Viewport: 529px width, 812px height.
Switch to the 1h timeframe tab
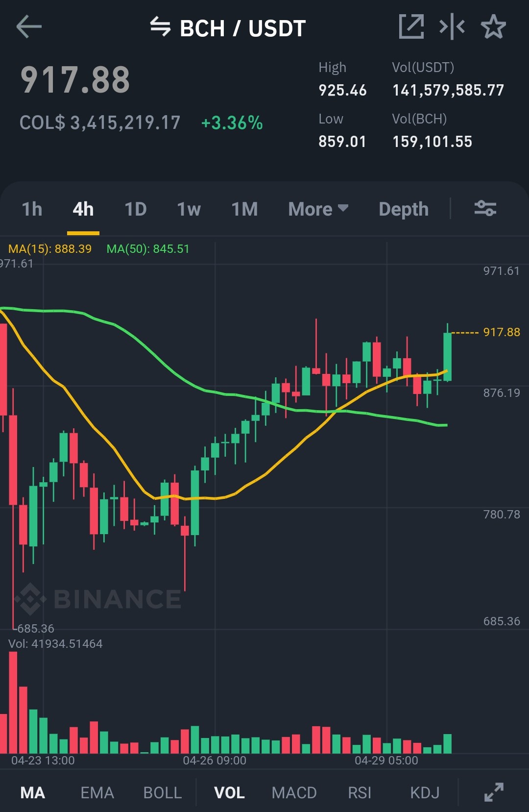(x=32, y=209)
